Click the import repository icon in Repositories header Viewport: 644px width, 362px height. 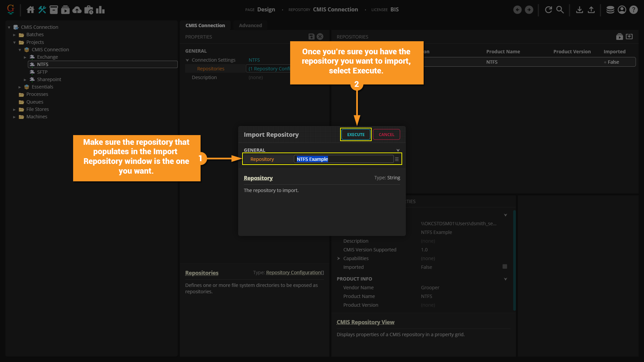(x=629, y=37)
